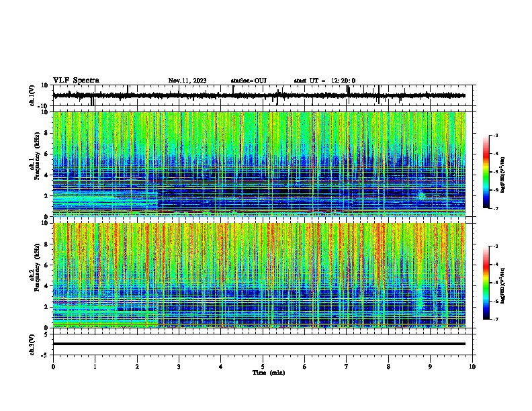The image size is (532, 411).
Task: Click ch.1 spectrogram frequency tick "8"
Action: coord(46,133)
